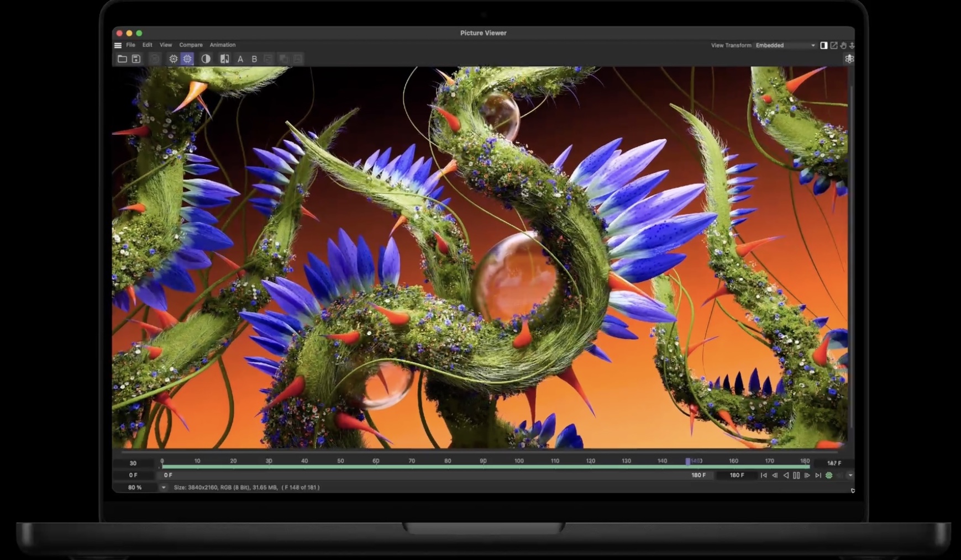
Task: Open the Animation menu
Action: click(x=223, y=45)
